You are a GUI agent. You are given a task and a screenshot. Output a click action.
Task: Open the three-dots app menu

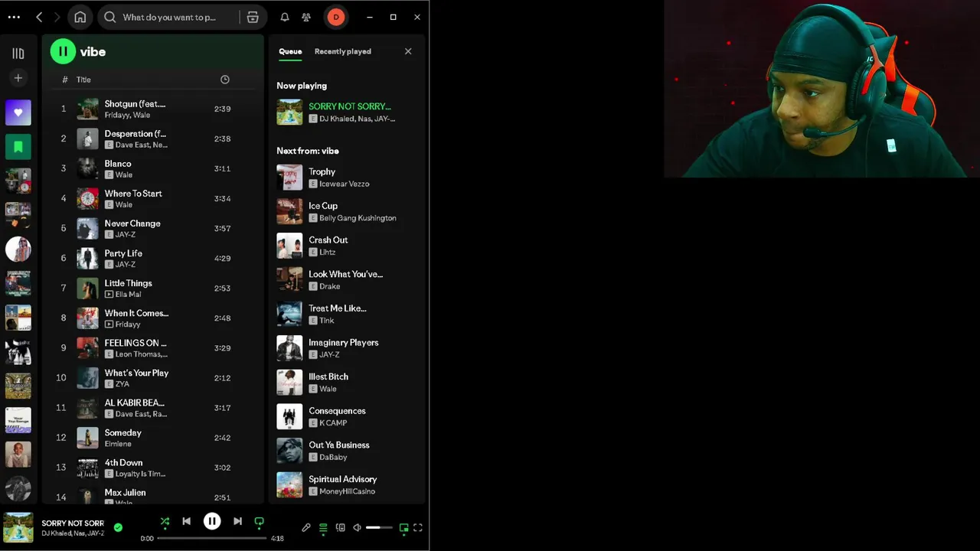(14, 17)
